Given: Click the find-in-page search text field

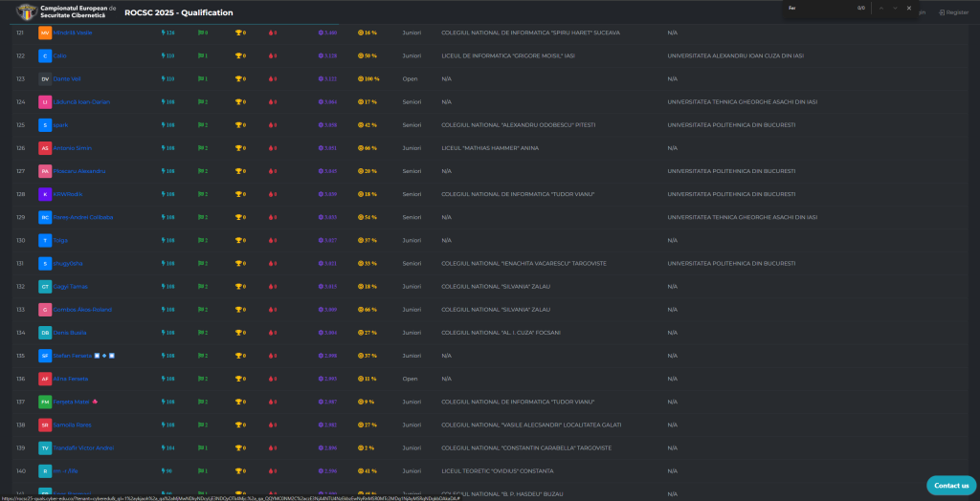Looking at the screenshot, I should click(x=813, y=8).
